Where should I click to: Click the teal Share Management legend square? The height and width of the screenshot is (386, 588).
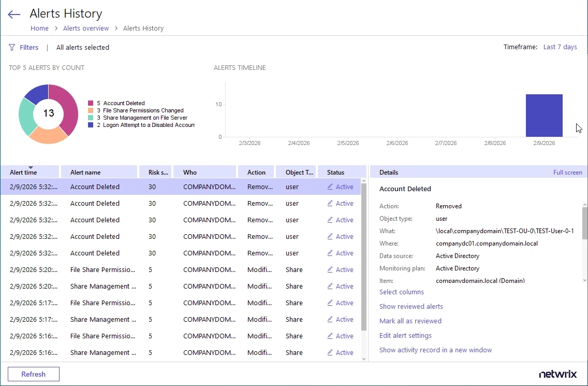pyautogui.click(x=91, y=118)
